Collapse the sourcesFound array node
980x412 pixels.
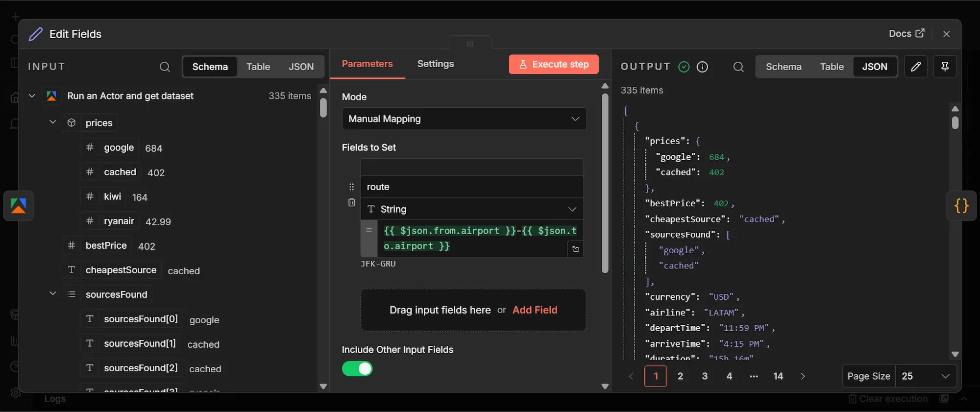pos(52,293)
